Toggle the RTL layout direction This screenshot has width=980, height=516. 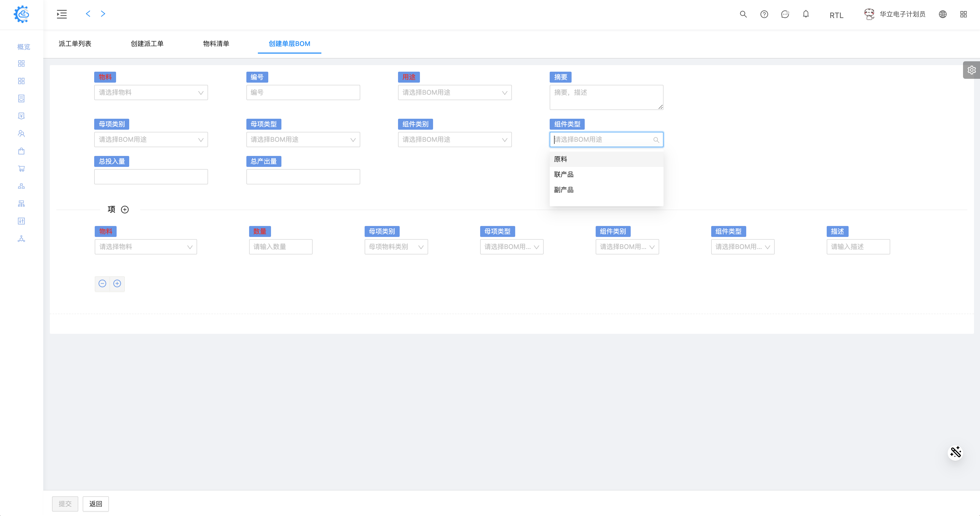pyautogui.click(x=836, y=15)
